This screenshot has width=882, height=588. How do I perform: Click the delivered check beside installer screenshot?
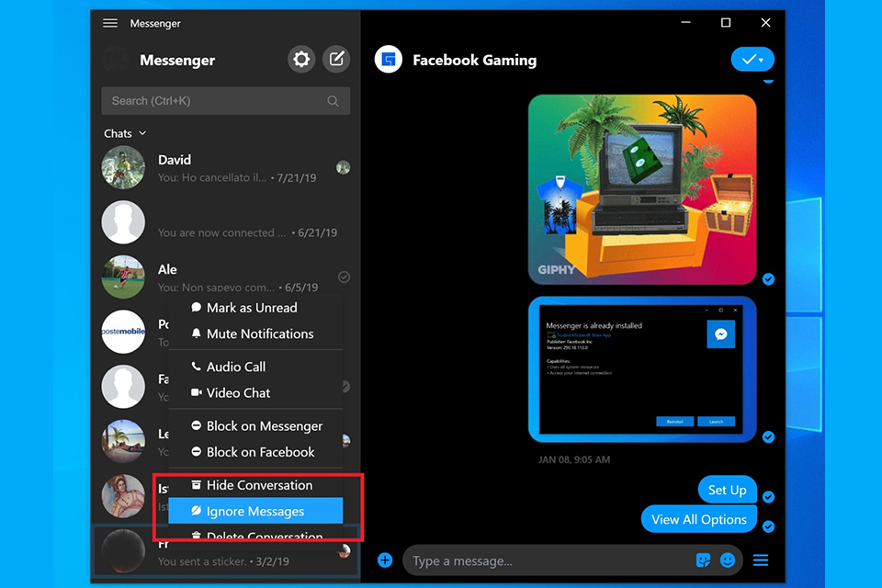(x=768, y=436)
